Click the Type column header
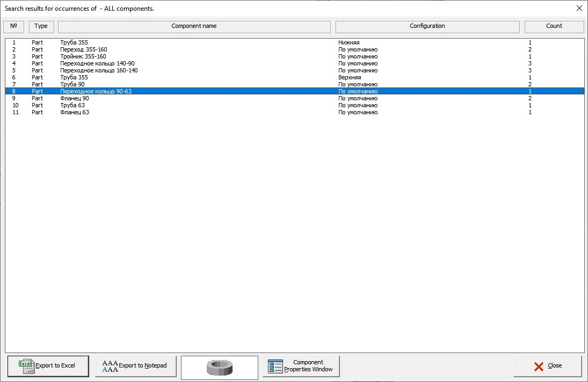This screenshot has height=382, width=588. pos(41,26)
